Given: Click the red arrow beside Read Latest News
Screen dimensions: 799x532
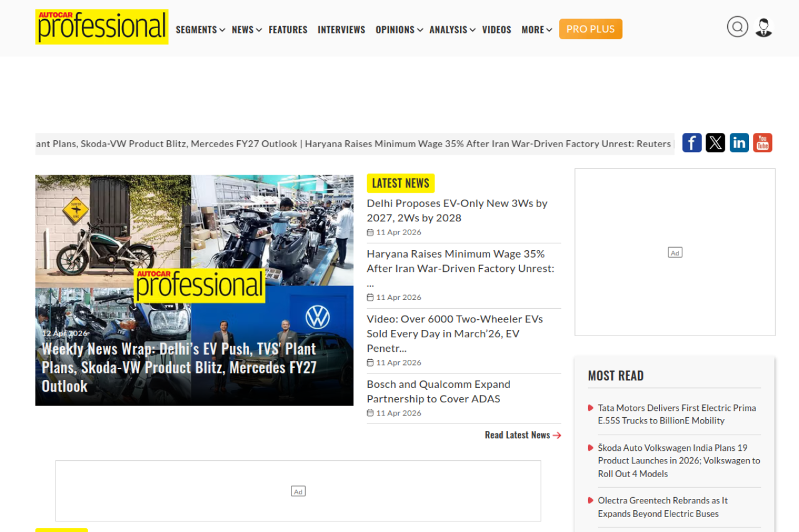Looking at the screenshot, I should (557, 435).
